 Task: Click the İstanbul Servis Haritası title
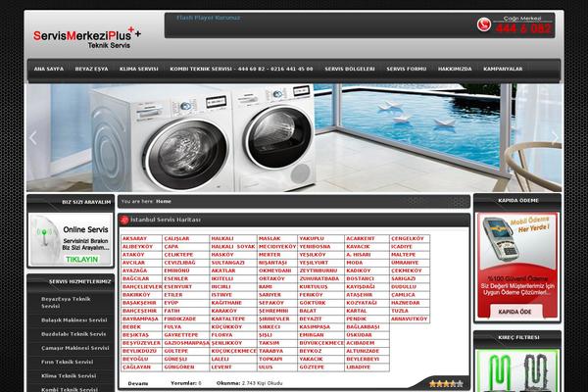[x=166, y=220]
